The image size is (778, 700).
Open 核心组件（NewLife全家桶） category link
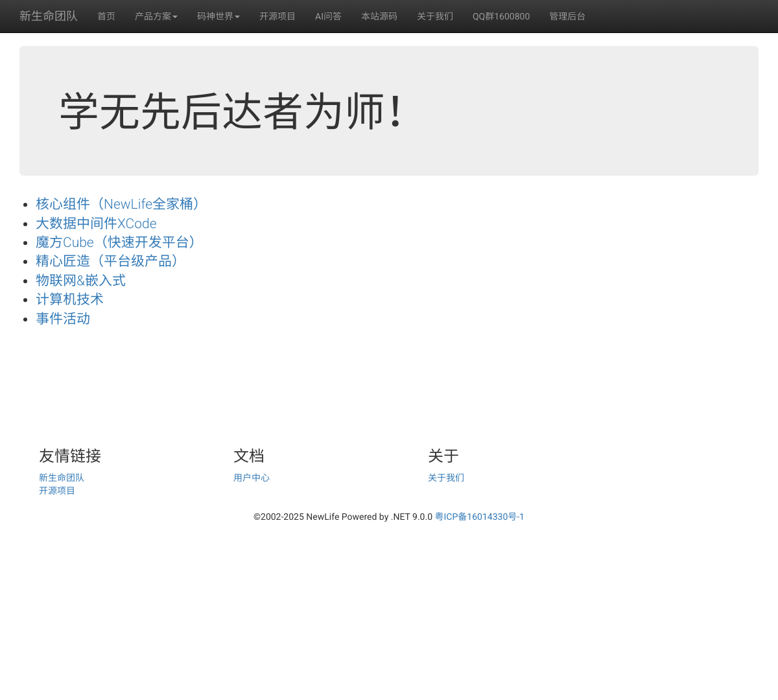pos(120,204)
